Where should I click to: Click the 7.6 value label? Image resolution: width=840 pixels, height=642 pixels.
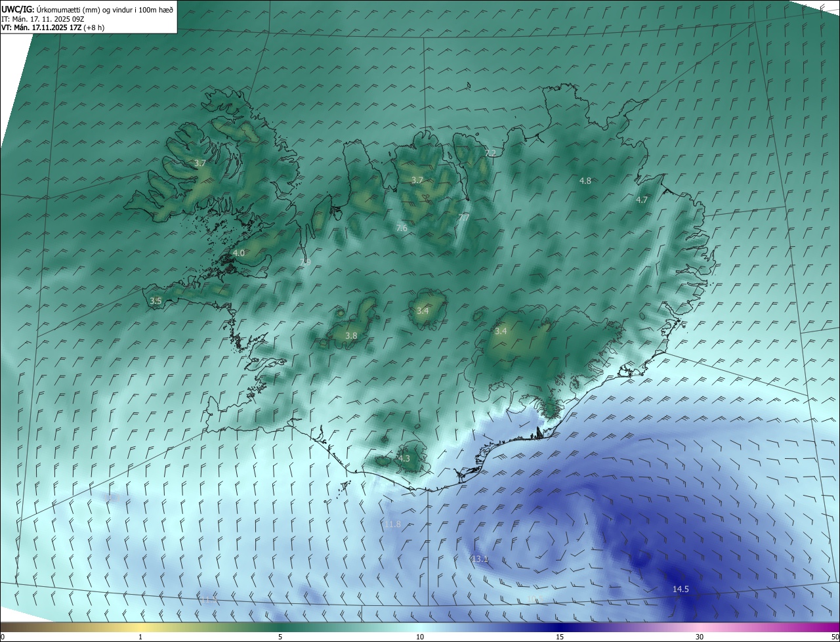[402, 228]
